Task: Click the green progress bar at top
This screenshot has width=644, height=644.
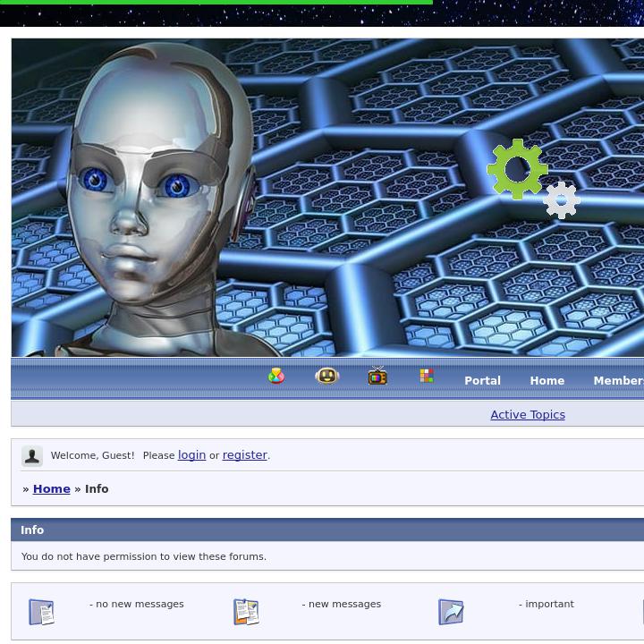Action: tap(216, 3)
